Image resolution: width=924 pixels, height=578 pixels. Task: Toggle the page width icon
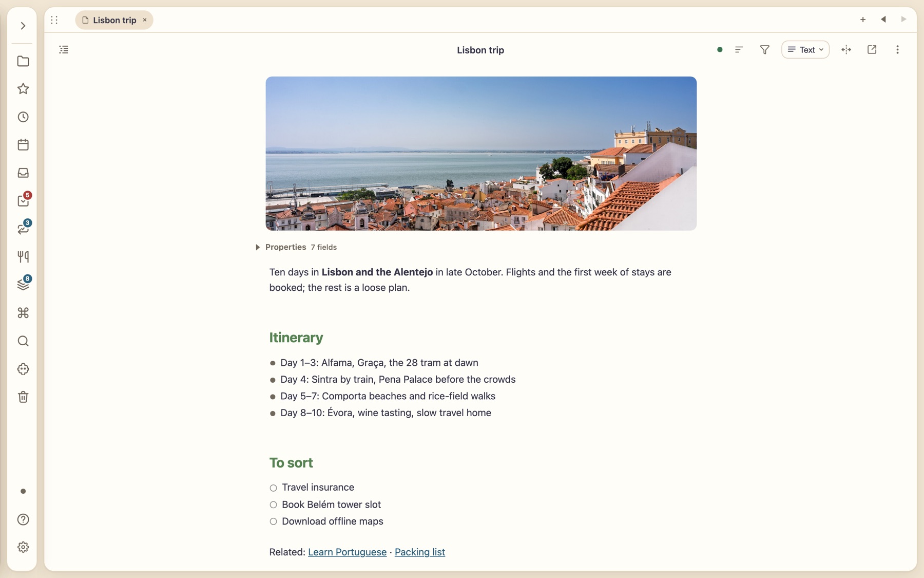point(846,50)
